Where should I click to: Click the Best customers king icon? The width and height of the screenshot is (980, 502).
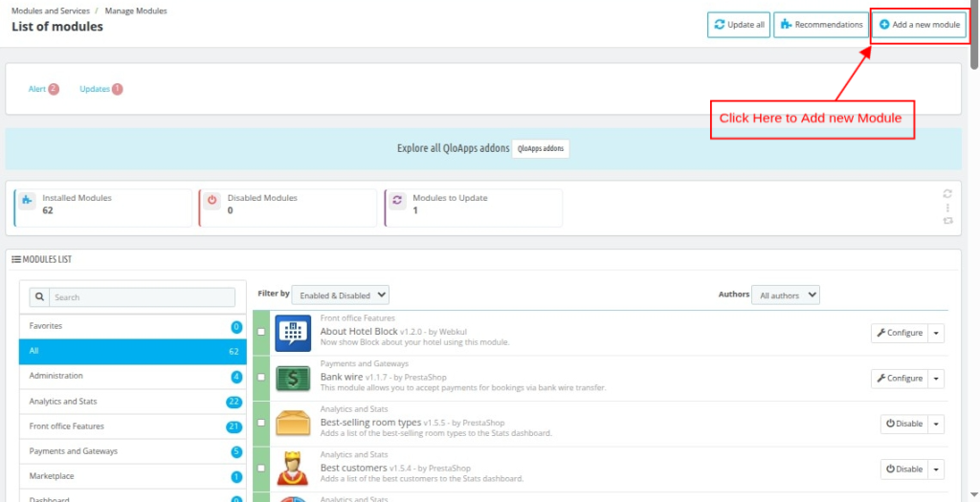pyautogui.click(x=292, y=469)
